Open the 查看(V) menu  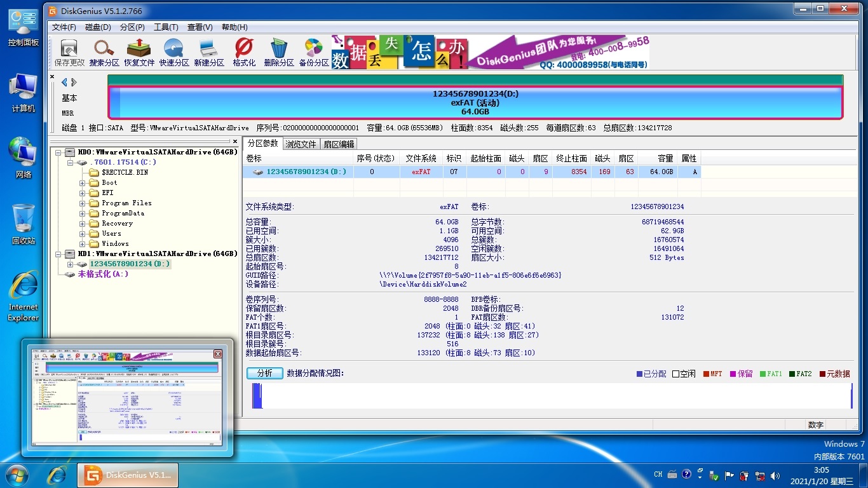pyautogui.click(x=200, y=27)
